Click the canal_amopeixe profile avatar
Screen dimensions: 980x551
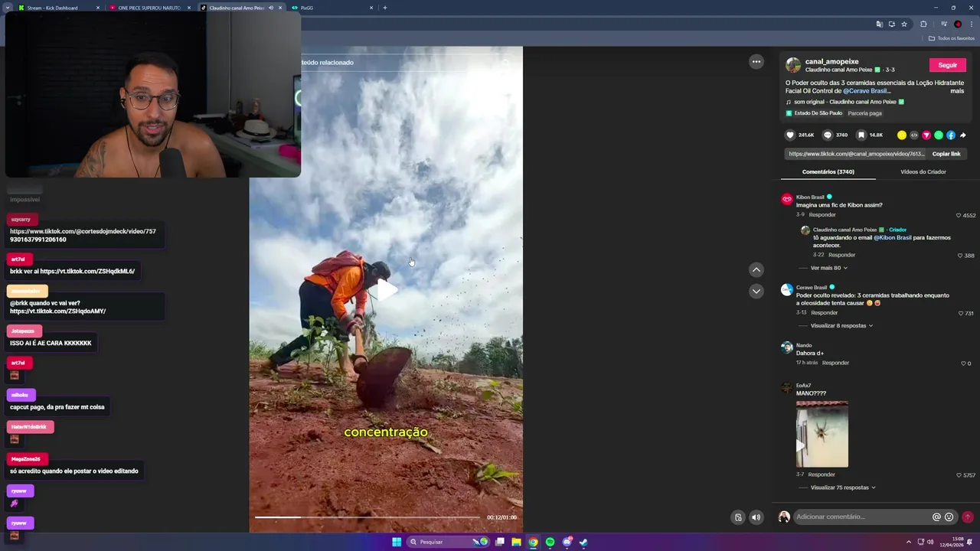click(x=793, y=65)
